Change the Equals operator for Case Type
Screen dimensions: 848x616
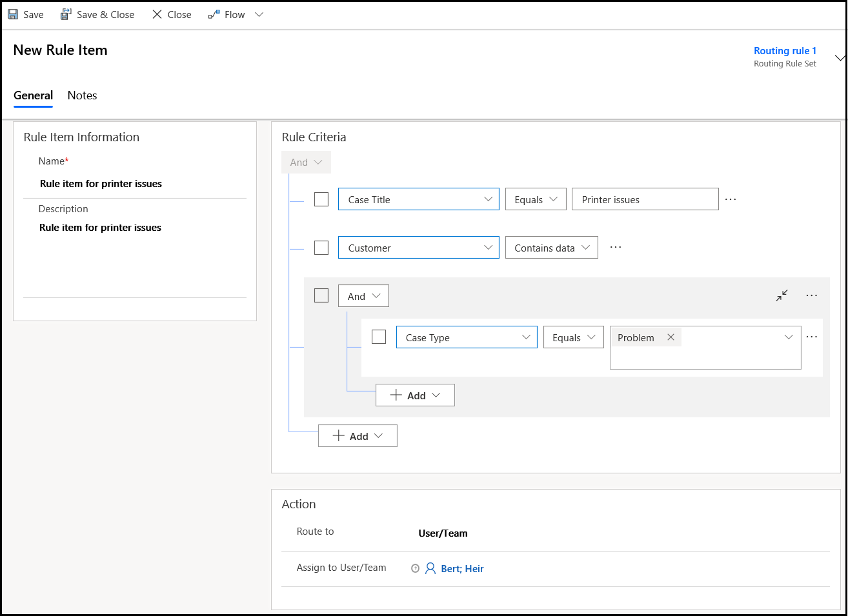coord(574,337)
